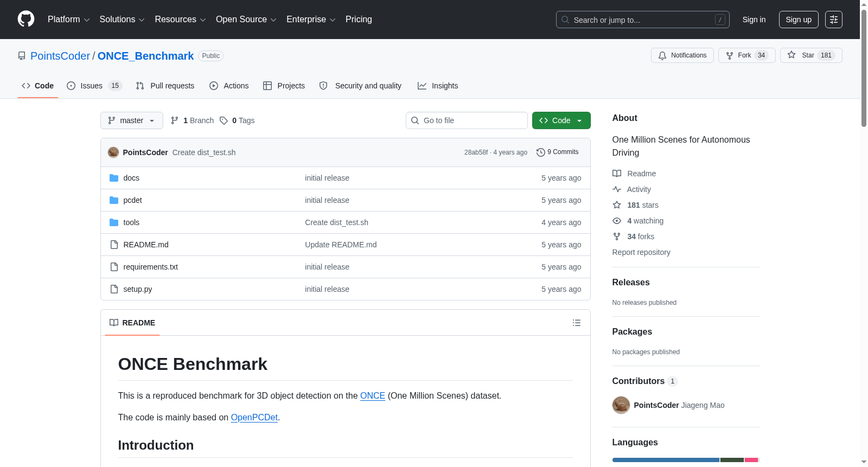Screen dimensions: 868x467
Task: Open the docs folder icon
Action: click(114, 178)
